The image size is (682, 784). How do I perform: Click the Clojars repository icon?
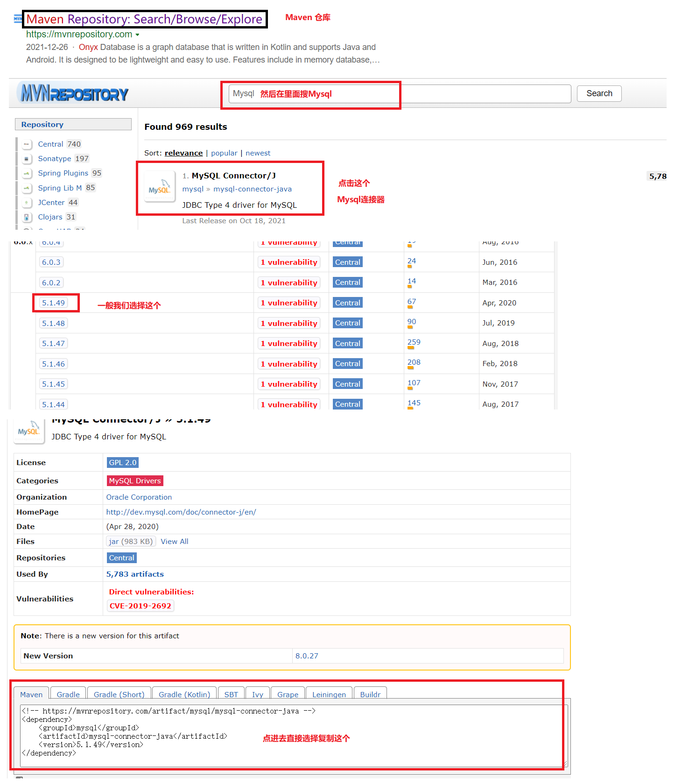27,217
